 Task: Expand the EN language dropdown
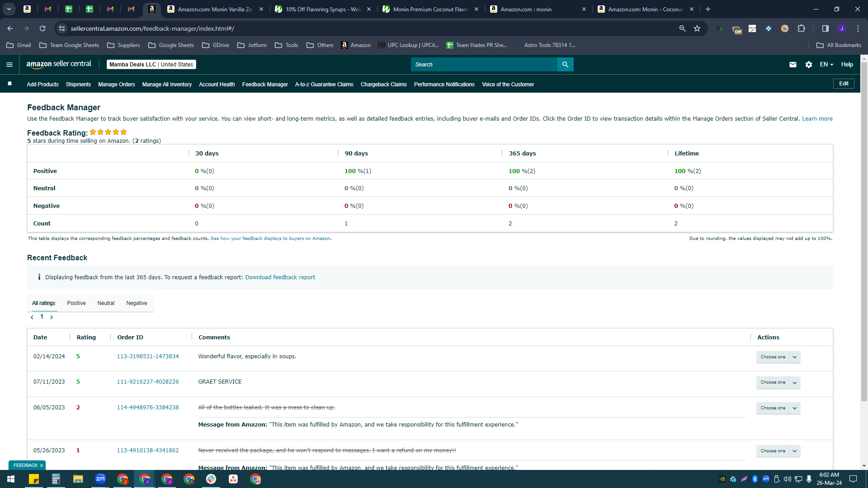click(x=826, y=65)
